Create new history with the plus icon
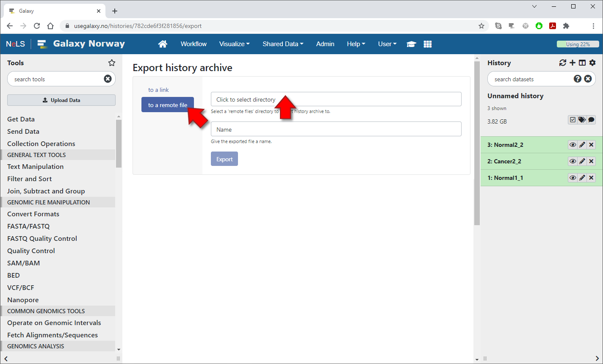 pyautogui.click(x=573, y=63)
